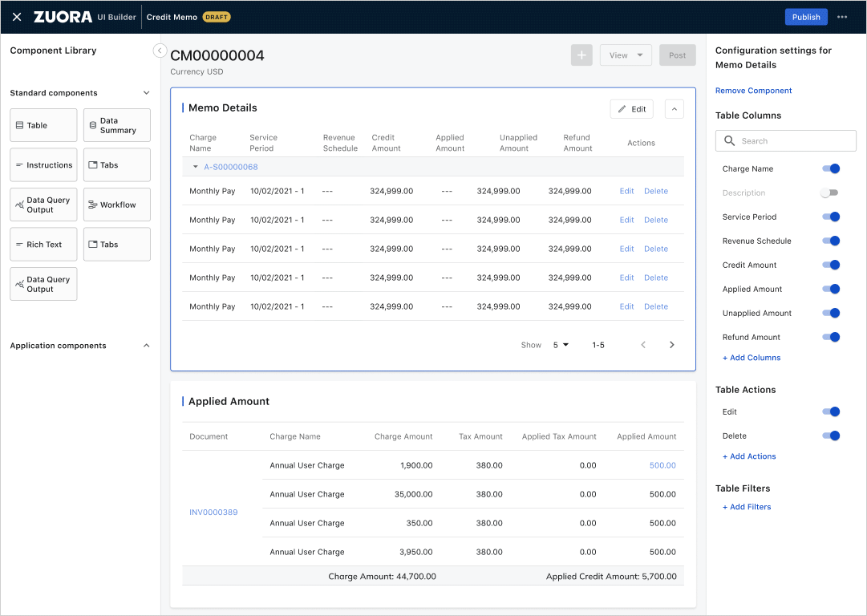Click Edit in the last Monthly Pay row
The image size is (867, 616).
pos(626,307)
